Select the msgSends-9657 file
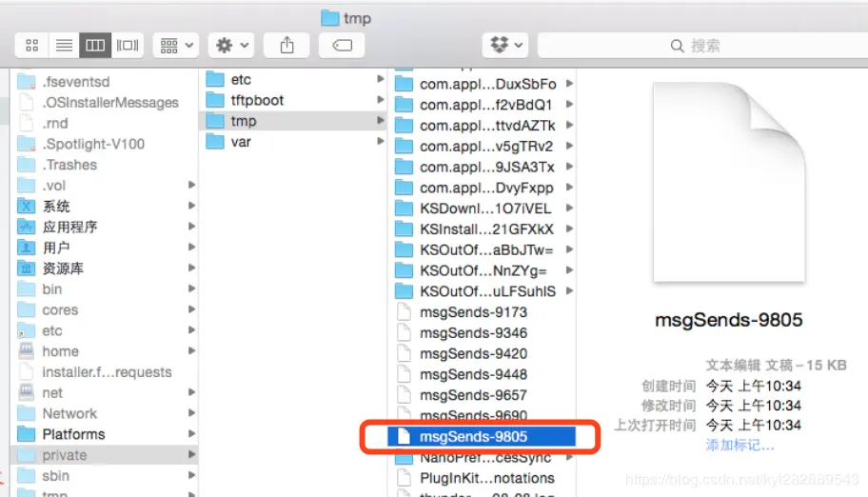 [x=483, y=395]
